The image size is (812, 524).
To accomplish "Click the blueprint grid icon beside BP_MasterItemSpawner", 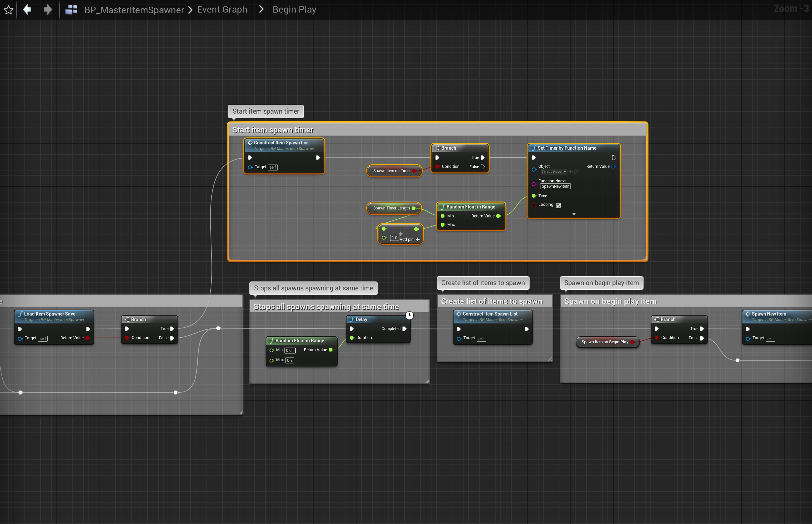I will (71, 10).
